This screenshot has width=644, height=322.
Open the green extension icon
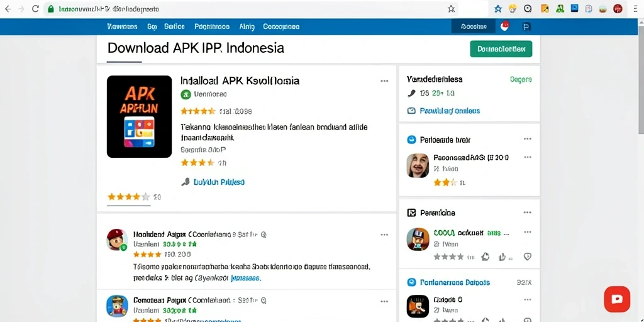(x=560, y=9)
